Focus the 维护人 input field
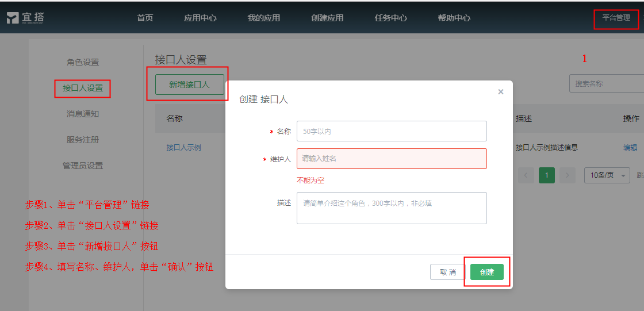The image size is (644, 311). (x=392, y=159)
